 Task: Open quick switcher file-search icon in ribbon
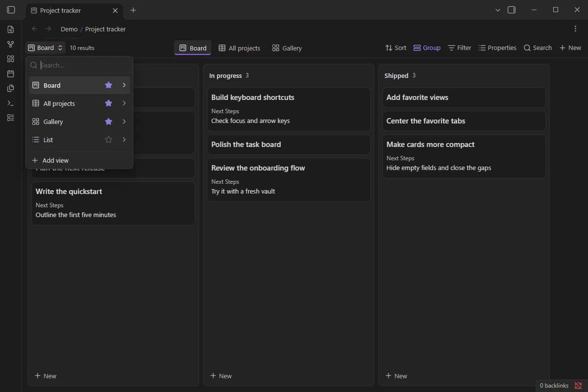point(11,29)
